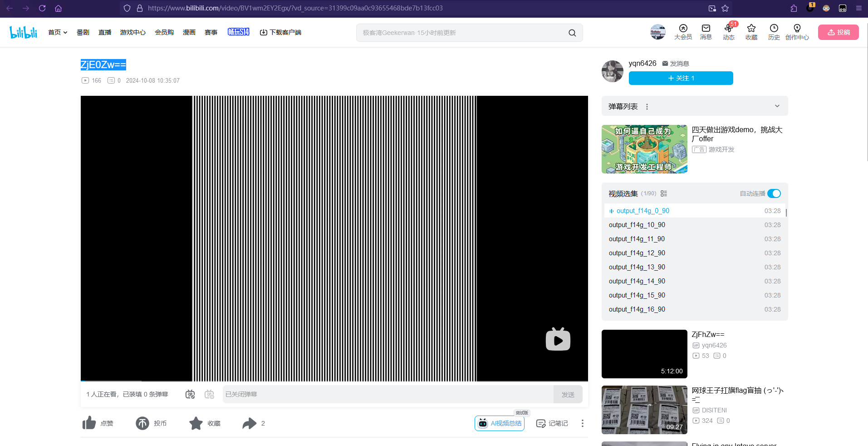Select output_f14g_0_90 in playlist
This screenshot has height=446, width=868.
[695, 211]
